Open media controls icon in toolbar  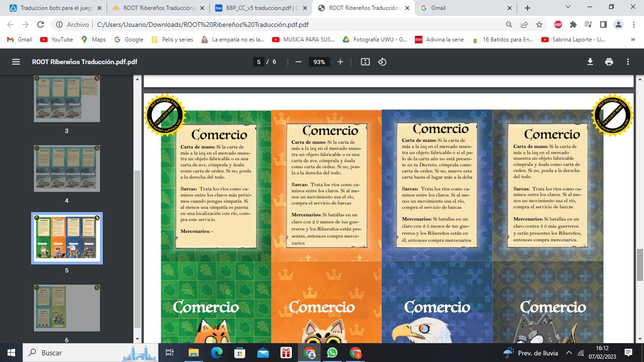(x=588, y=25)
